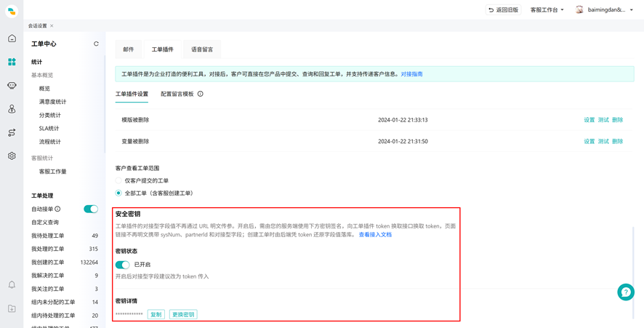This screenshot has height=328, width=644.
Task: Click the 复制 key button
Action: [x=156, y=314]
